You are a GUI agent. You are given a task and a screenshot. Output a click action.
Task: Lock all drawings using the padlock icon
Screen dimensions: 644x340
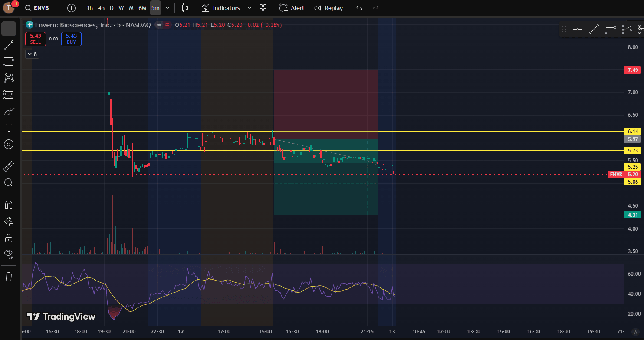[9, 238]
